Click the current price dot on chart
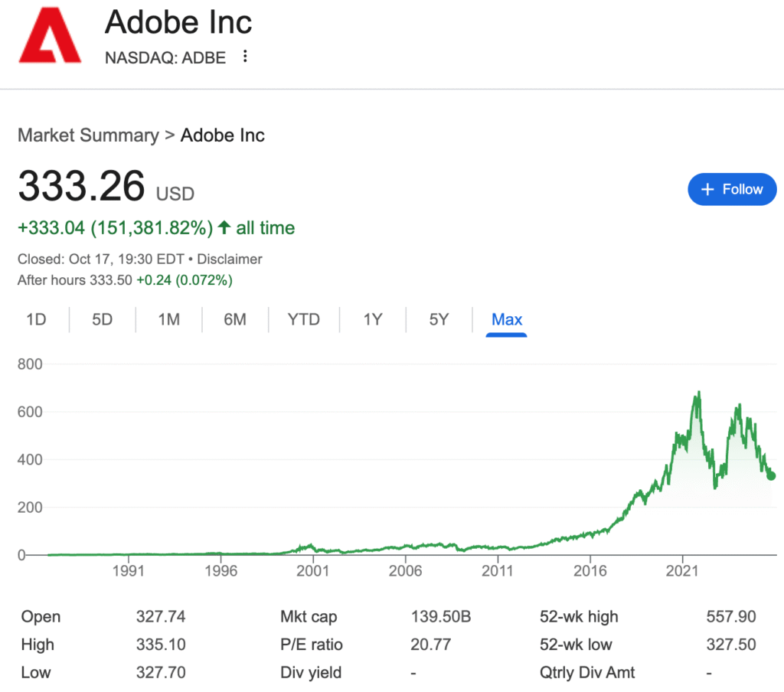 (771, 476)
